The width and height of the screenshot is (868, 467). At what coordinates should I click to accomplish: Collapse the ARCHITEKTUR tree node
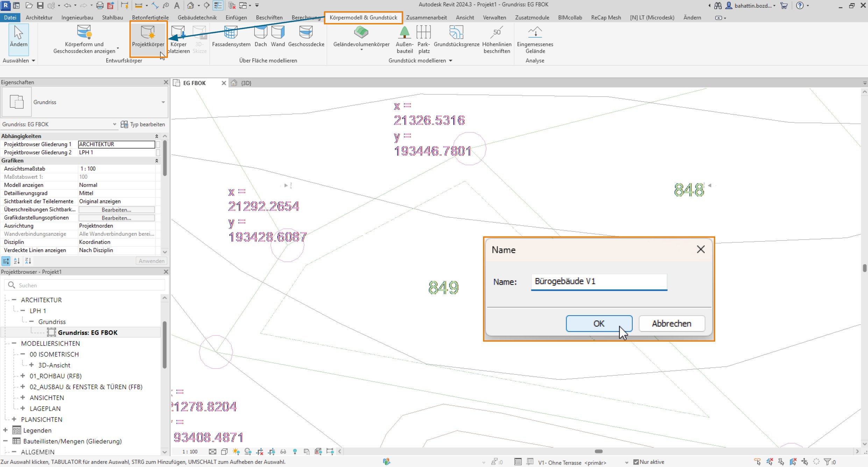pyautogui.click(x=14, y=300)
